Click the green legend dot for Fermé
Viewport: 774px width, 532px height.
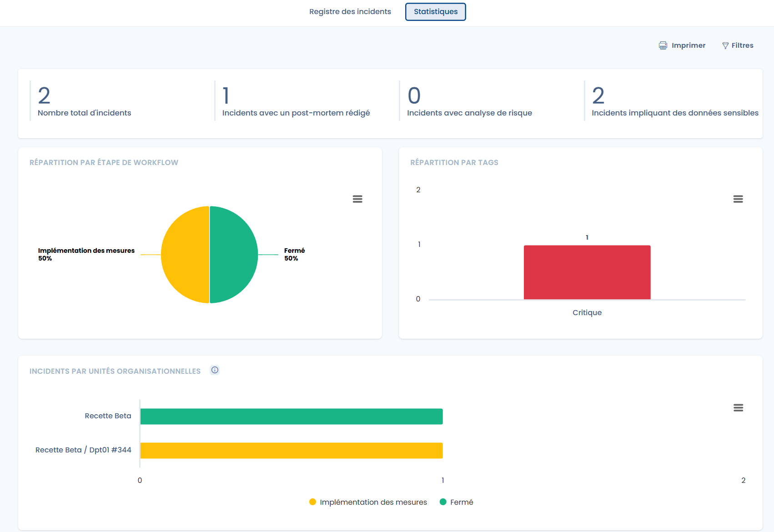pos(443,502)
